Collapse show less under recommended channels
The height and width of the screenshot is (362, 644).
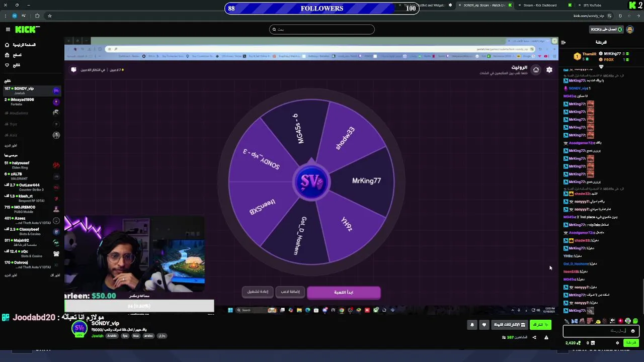[x=55, y=275]
